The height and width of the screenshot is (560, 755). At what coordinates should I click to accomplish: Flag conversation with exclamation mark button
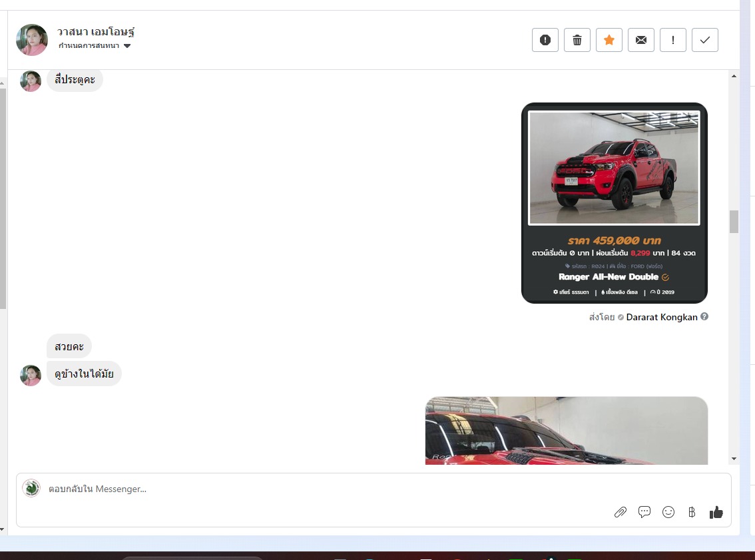(672, 40)
